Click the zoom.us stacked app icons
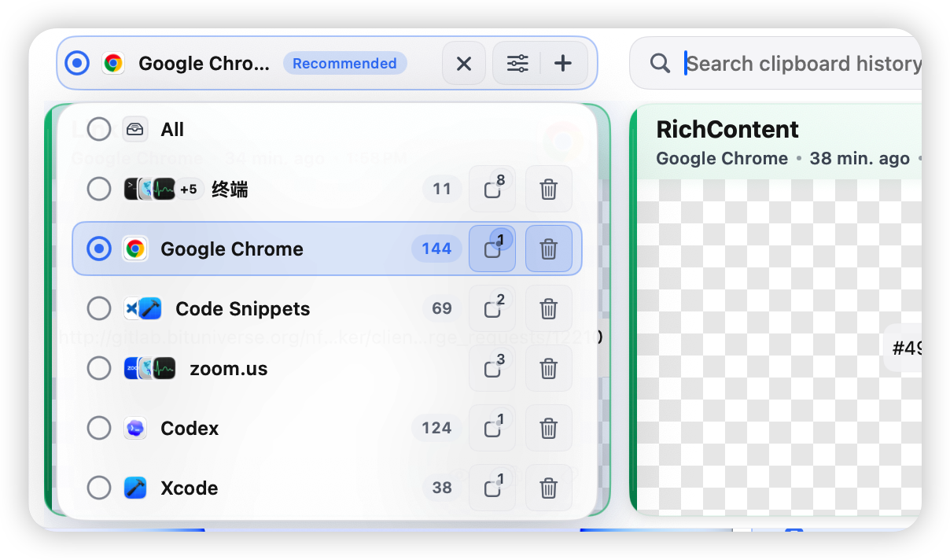 [149, 368]
